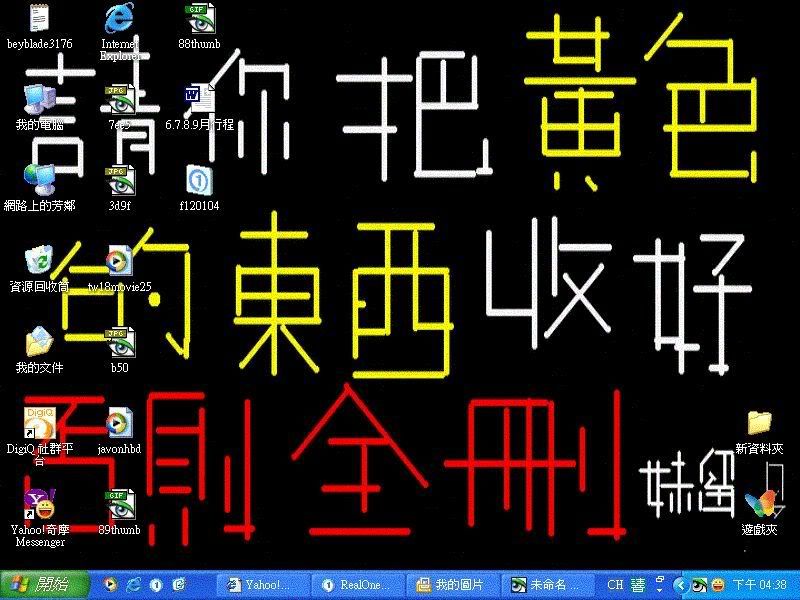800x600 pixels.
Task: Switch to the Yahoo! taskbar window
Action: click(264, 584)
